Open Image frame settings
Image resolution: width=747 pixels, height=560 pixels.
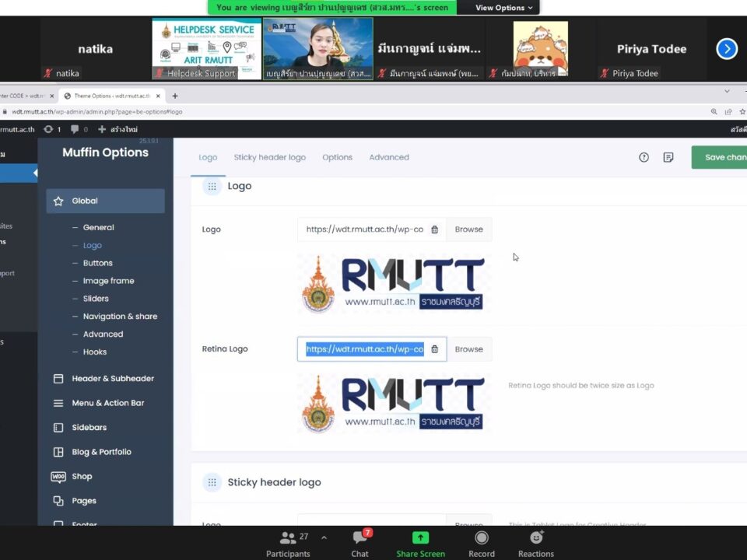click(109, 281)
